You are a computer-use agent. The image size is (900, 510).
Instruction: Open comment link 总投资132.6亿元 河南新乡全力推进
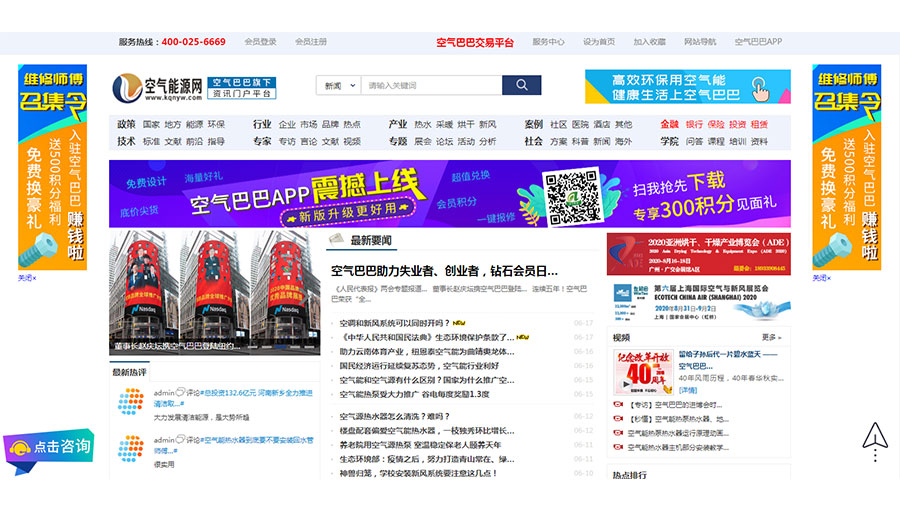[233, 398]
